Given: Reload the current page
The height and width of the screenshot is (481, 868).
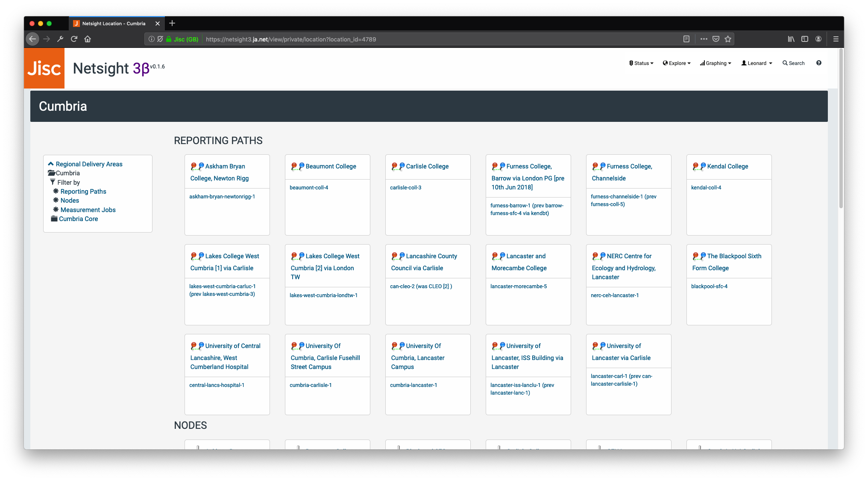Looking at the screenshot, I should click(x=74, y=39).
